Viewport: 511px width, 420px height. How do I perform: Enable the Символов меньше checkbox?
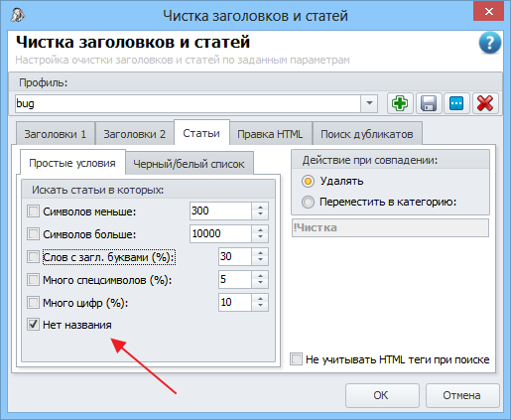pyautogui.click(x=33, y=211)
